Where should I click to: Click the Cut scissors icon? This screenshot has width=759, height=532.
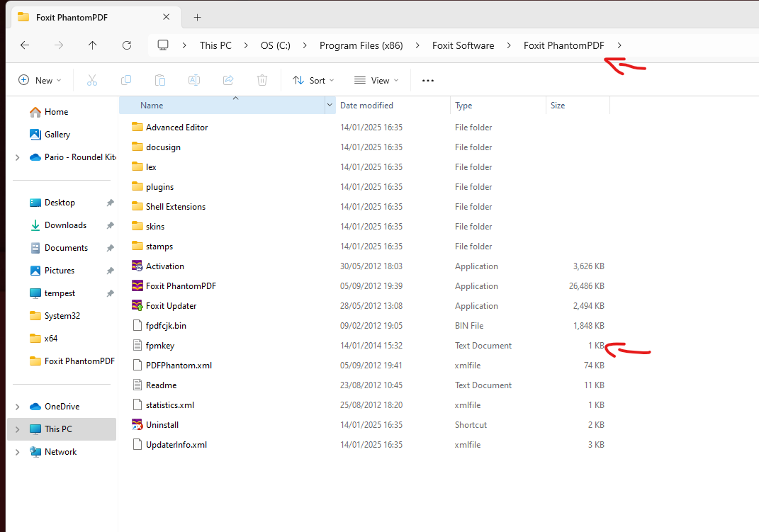pyautogui.click(x=92, y=80)
